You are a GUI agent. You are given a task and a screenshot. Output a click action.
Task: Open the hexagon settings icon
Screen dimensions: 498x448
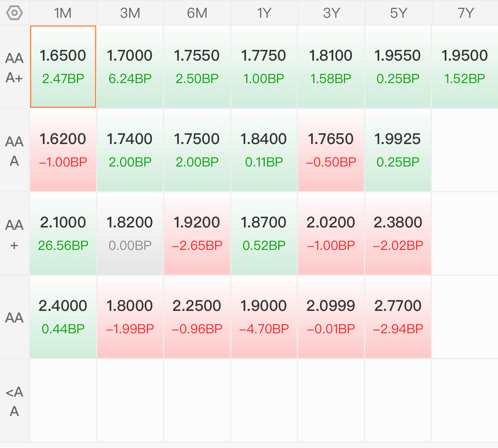tap(14, 13)
